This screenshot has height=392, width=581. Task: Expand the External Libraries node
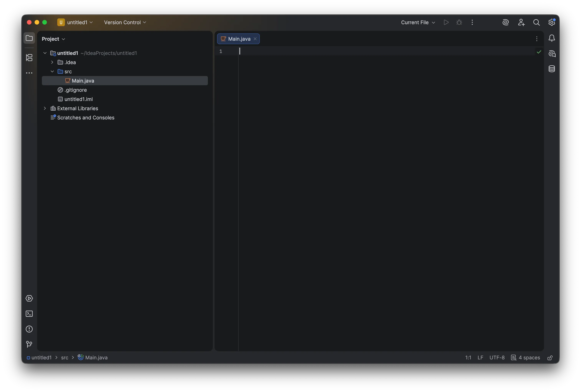click(45, 108)
